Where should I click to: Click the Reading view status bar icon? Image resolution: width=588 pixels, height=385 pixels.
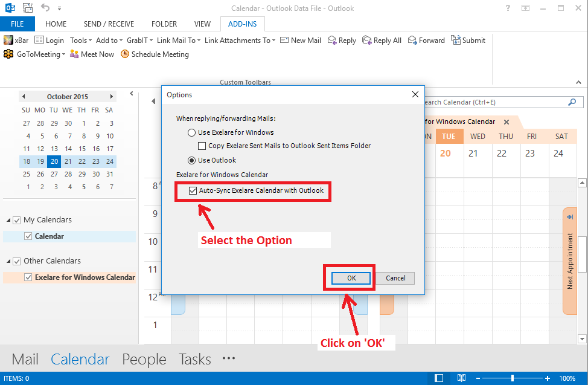coord(462,378)
